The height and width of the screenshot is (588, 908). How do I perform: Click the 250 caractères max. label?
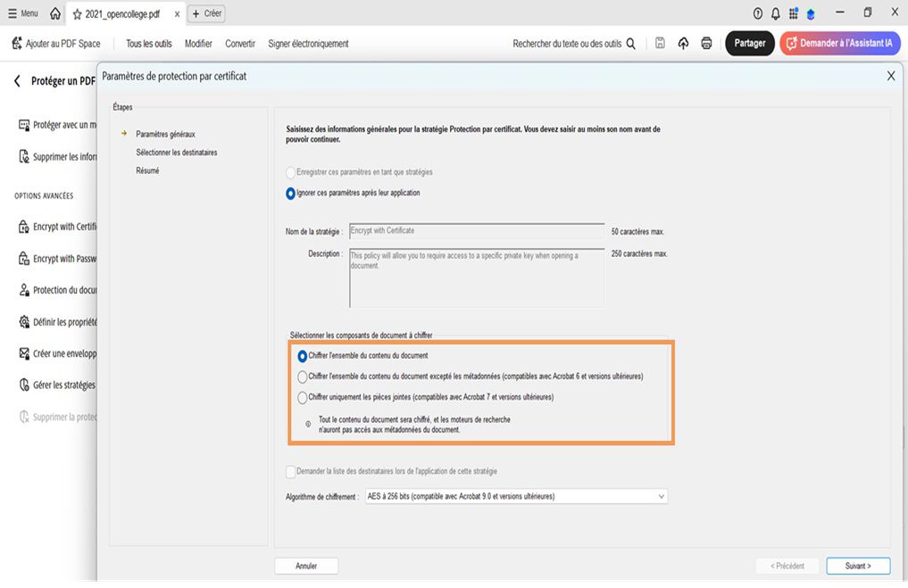pyautogui.click(x=639, y=254)
